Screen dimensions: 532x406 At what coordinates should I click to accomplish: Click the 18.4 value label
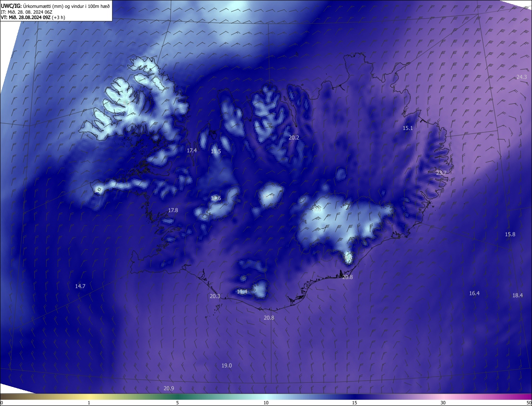pos(517,295)
